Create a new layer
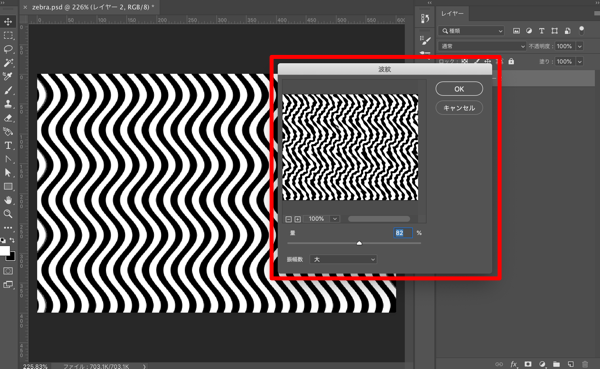 (571, 364)
